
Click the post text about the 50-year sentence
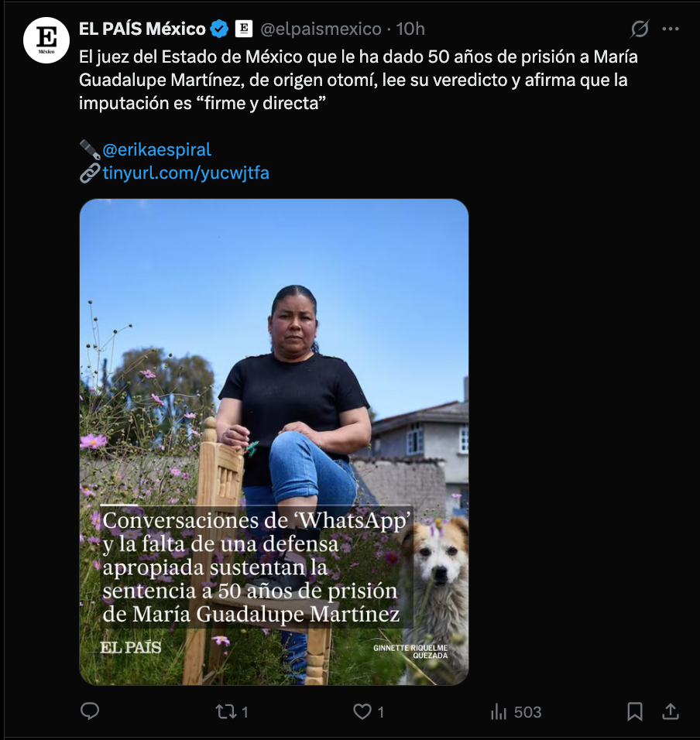[x=356, y=80]
